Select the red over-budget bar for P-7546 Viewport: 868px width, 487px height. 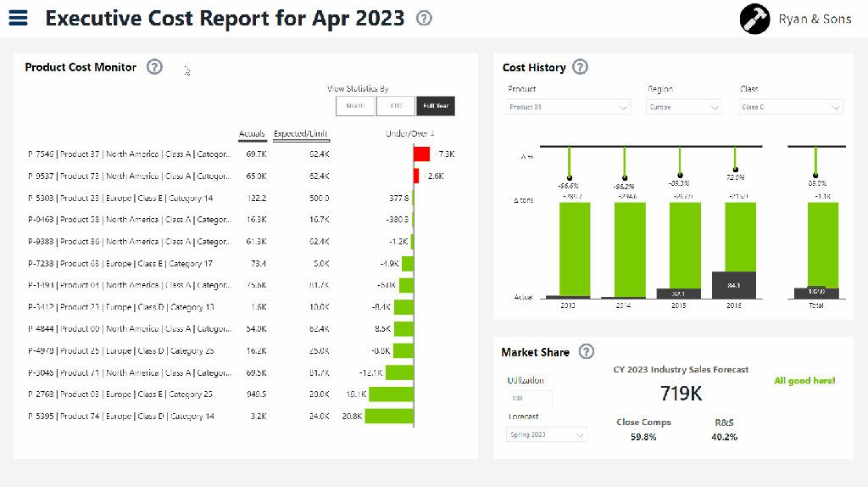point(422,154)
